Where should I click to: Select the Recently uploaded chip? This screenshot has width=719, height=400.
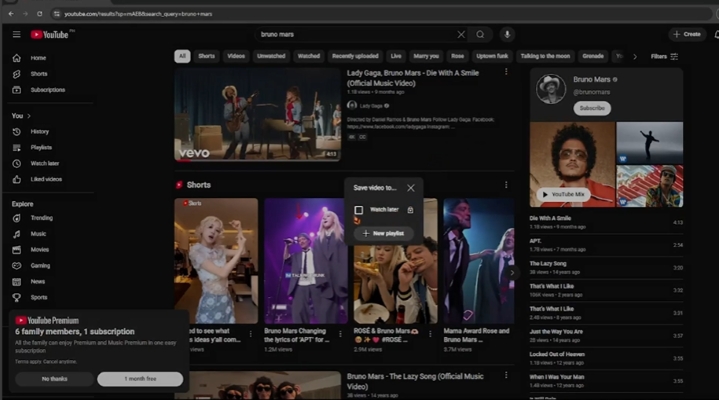(x=355, y=56)
